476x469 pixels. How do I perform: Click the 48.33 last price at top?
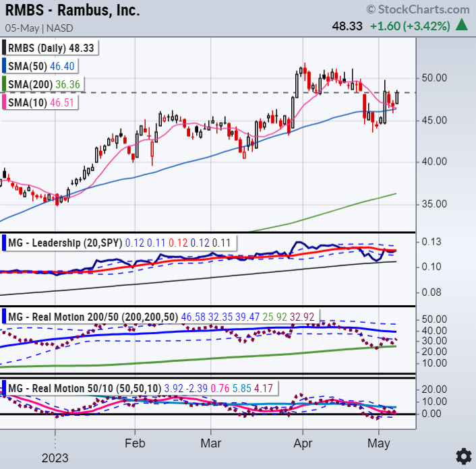click(348, 26)
